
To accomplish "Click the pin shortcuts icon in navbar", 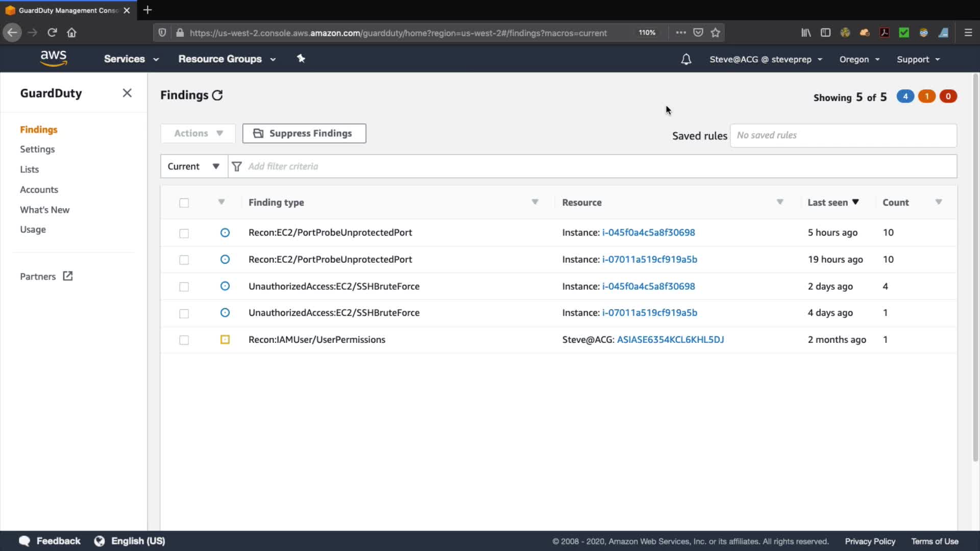I will [301, 59].
